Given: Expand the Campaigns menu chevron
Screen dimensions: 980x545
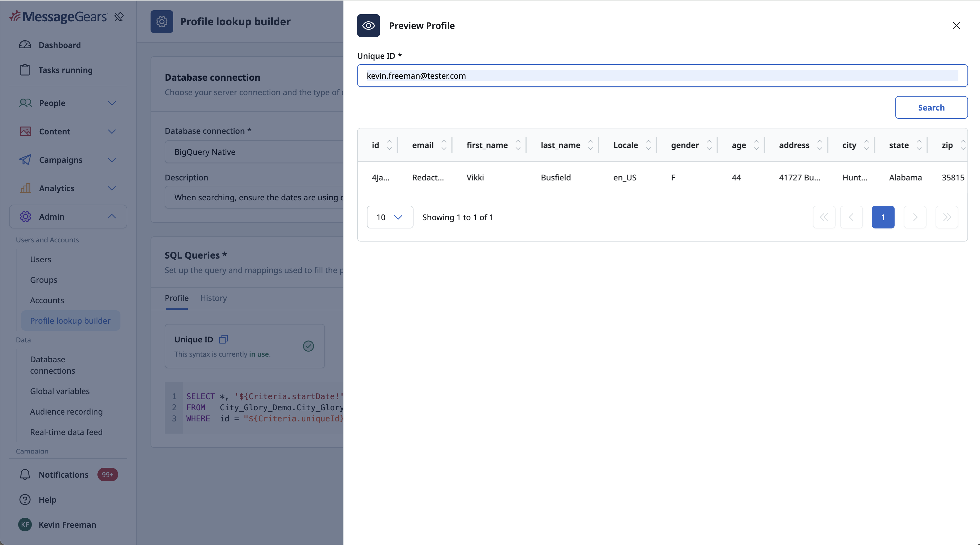Looking at the screenshot, I should [x=112, y=160].
